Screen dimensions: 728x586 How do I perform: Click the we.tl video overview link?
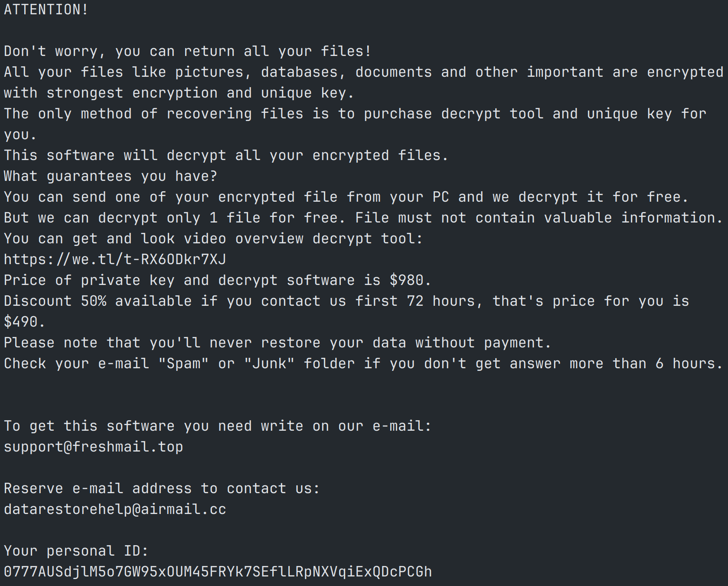[115, 259]
